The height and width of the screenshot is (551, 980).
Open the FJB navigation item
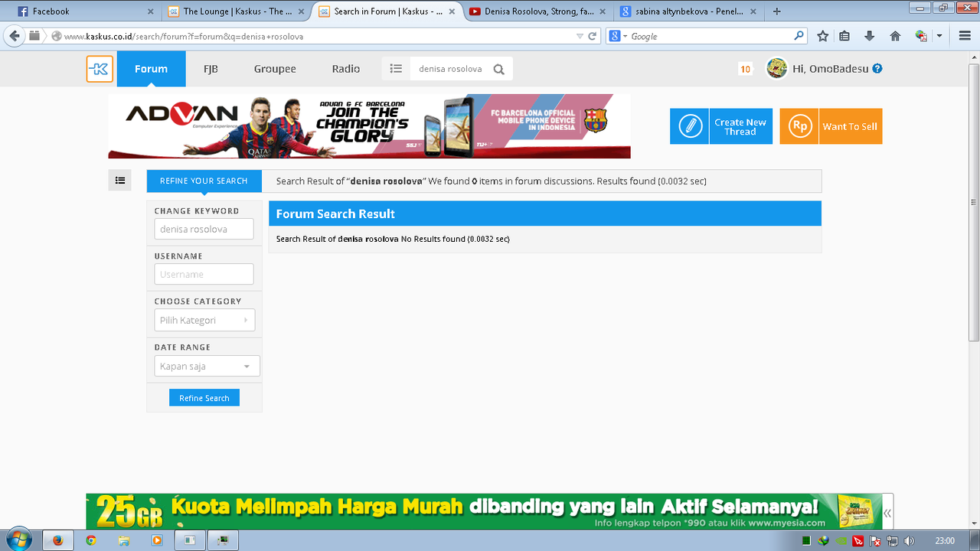pos(211,69)
